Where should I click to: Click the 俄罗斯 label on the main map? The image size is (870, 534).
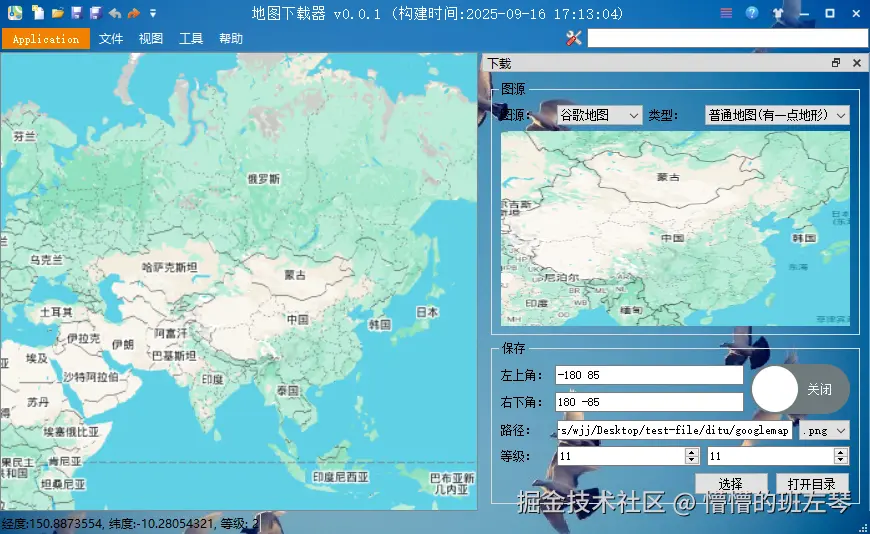(x=264, y=179)
